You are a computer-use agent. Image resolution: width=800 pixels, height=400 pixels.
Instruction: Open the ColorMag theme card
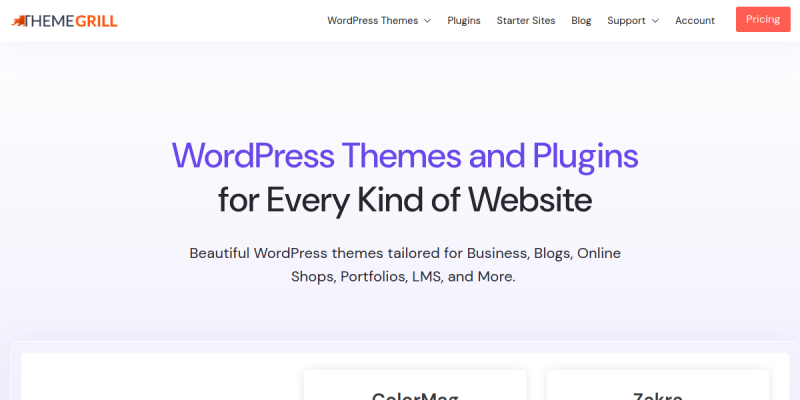click(x=415, y=385)
